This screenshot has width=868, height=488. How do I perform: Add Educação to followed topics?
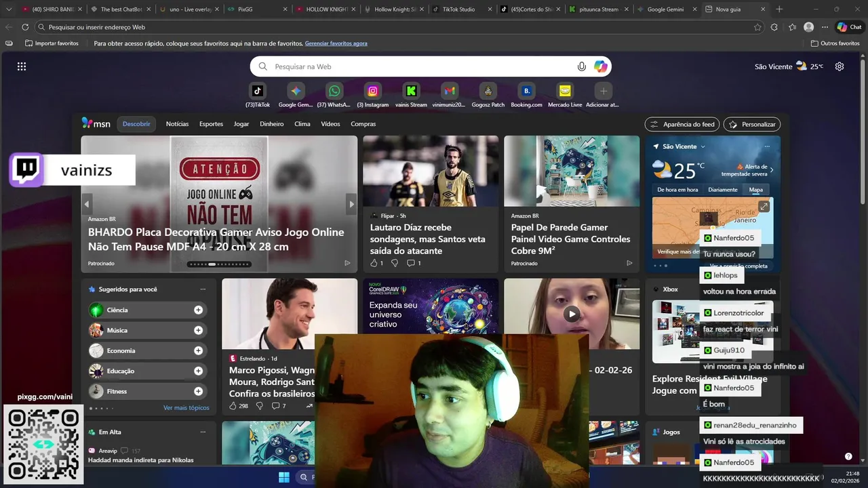point(198,371)
